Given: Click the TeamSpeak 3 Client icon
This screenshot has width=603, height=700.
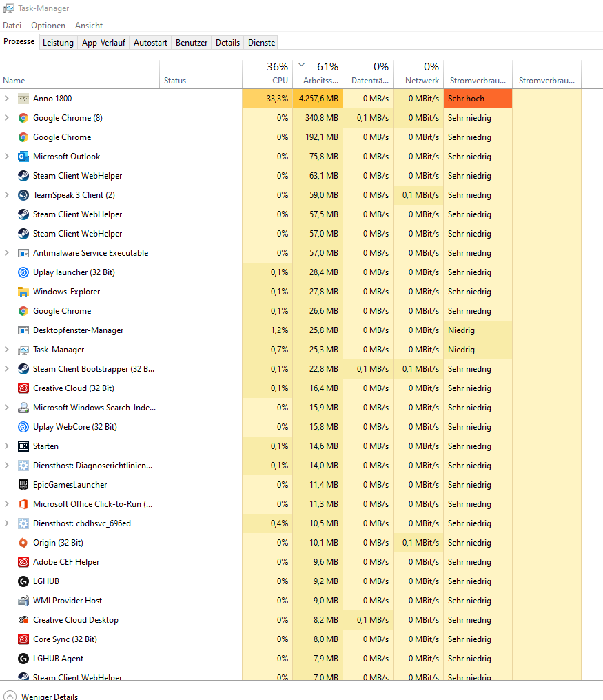Looking at the screenshot, I should [x=23, y=195].
